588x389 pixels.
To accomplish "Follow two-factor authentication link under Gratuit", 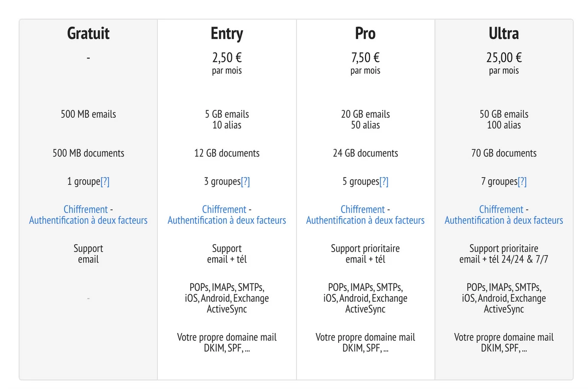I will point(88,221).
